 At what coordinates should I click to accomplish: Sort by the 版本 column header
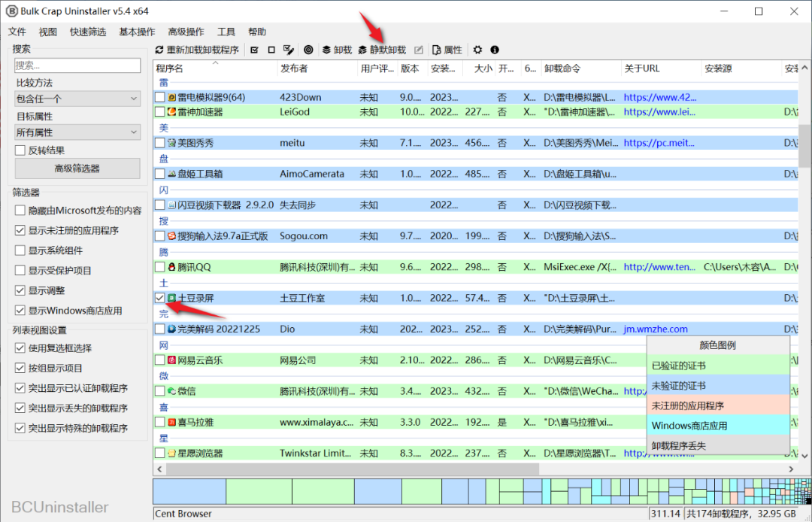click(x=413, y=68)
